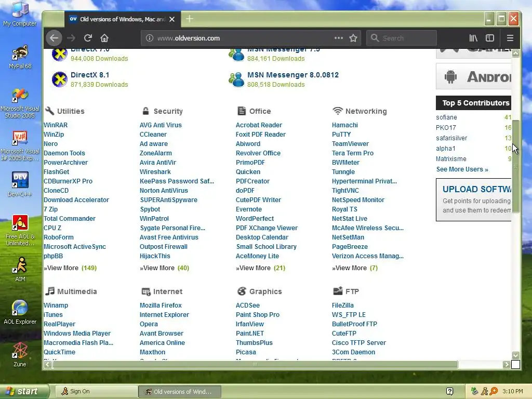Launch Dev-C++ desktop shortcut
532x399 pixels.
tap(20, 184)
